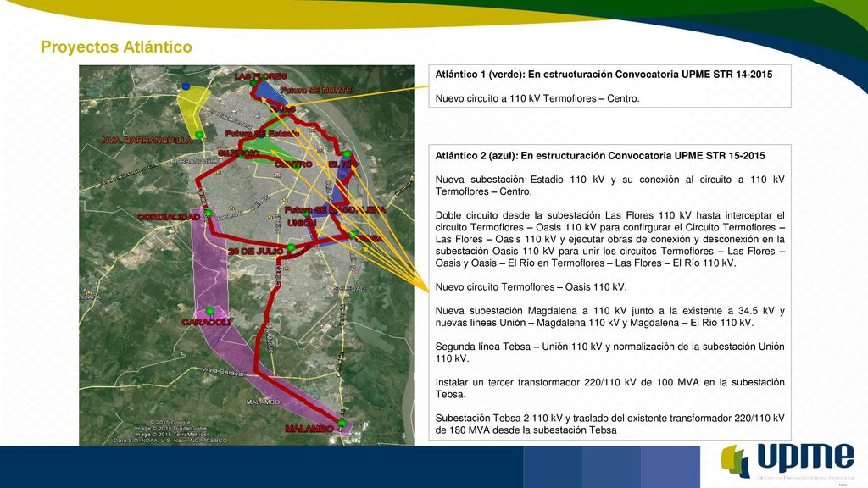
Task: Click the 'Futura SE Estadio' map label
Action: (x=262, y=134)
